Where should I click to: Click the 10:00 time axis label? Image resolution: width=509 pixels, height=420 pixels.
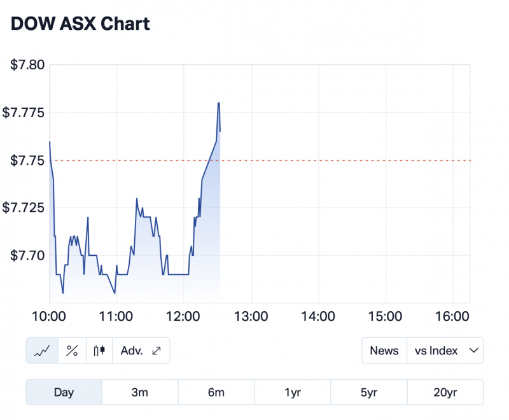click(50, 316)
